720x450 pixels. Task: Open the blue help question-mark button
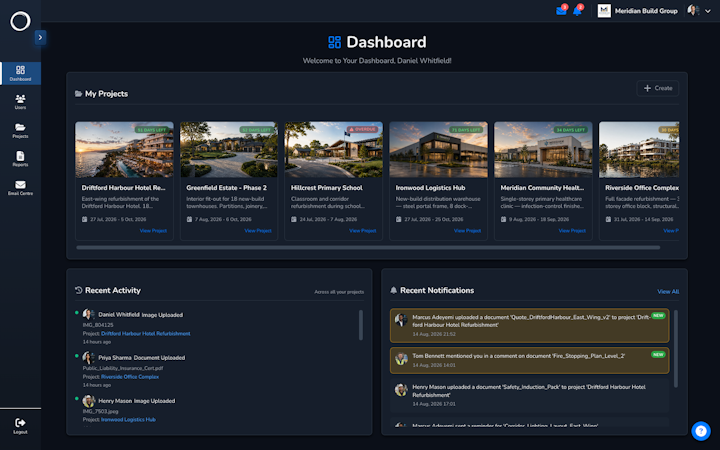click(701, 431)
